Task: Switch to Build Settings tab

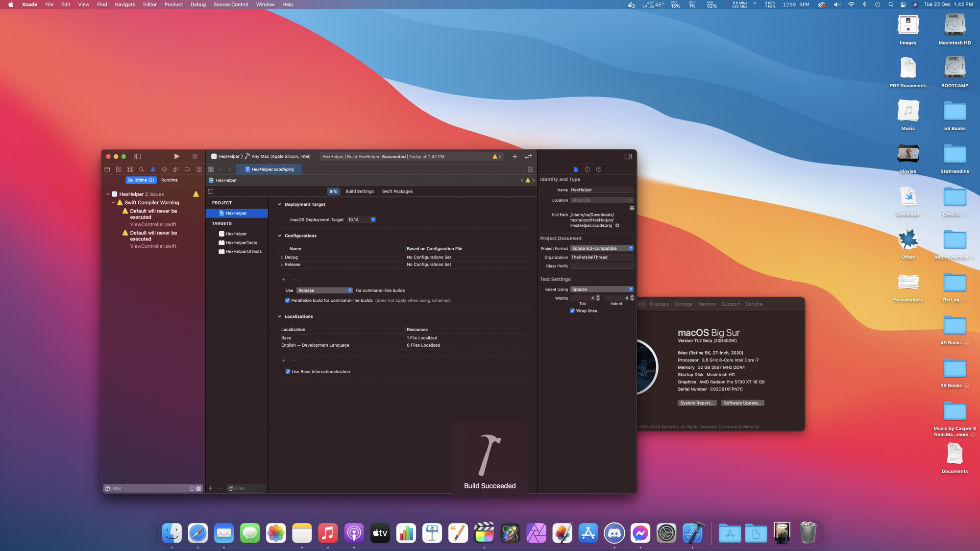Action: [360, 192]
